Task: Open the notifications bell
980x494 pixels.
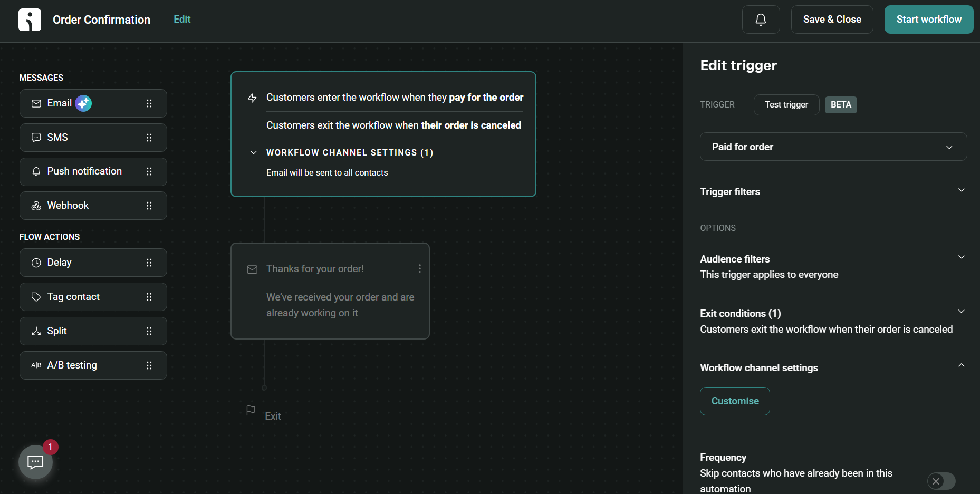Action: click(x=761, y=20)
